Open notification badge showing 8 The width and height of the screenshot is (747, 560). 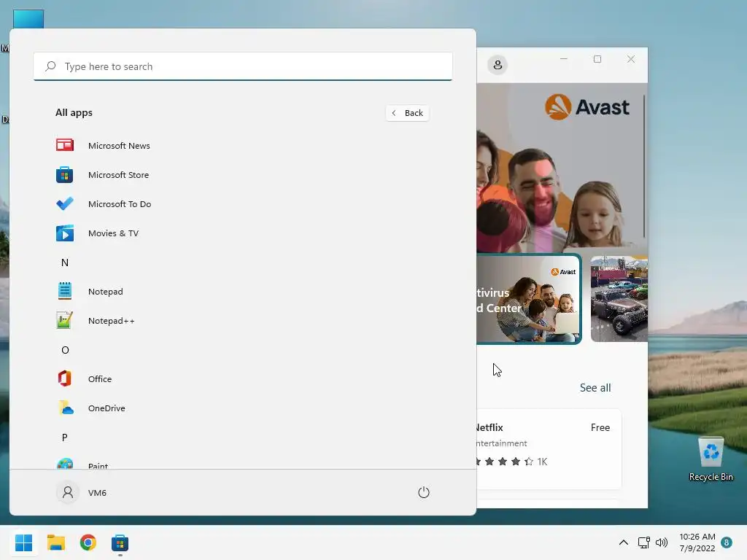click(727, 542)
